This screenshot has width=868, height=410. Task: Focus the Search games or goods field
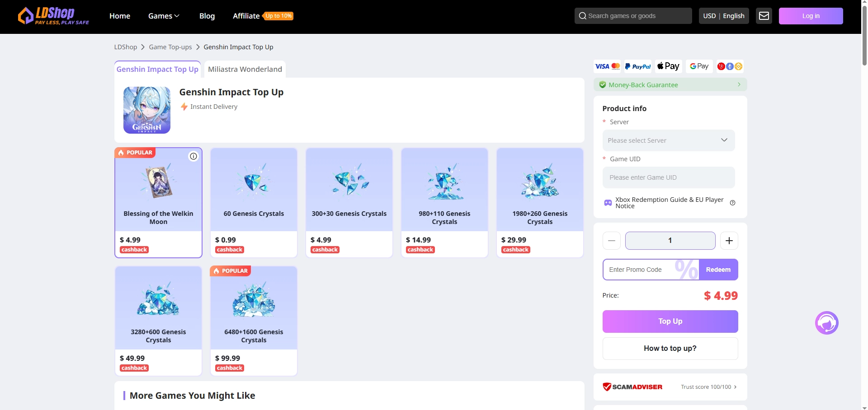tap(633, 16)
